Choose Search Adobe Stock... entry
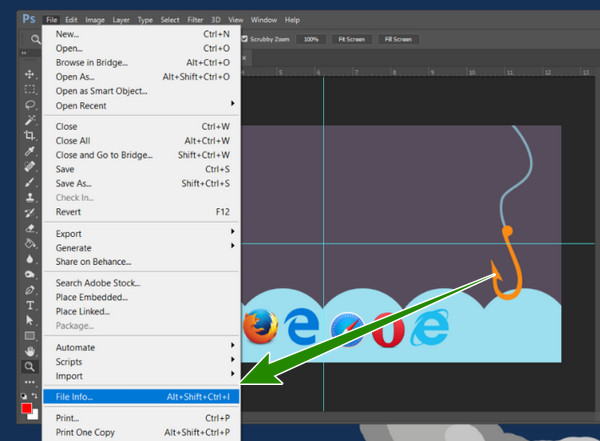The width and height of the screenshot is (600, 441). (141, 283)
